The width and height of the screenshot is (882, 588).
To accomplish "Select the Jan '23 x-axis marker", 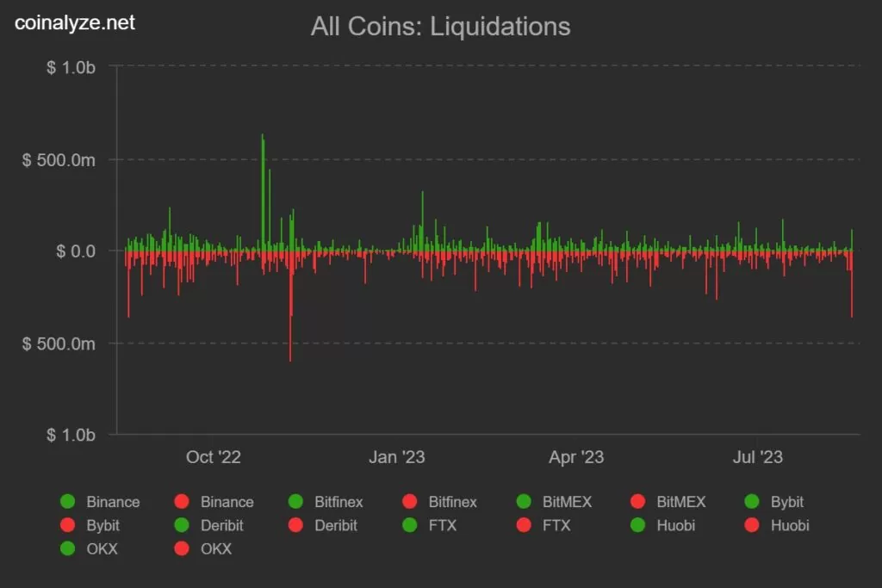I will point(396,456).
